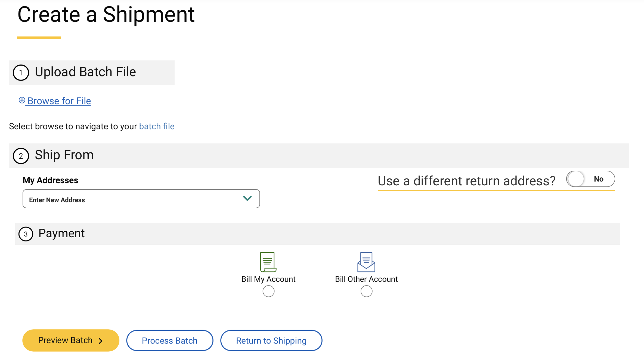Screen dimensions: 644x359
Task: Click the Return to Shipping button
Action: (x=271, y=340)
